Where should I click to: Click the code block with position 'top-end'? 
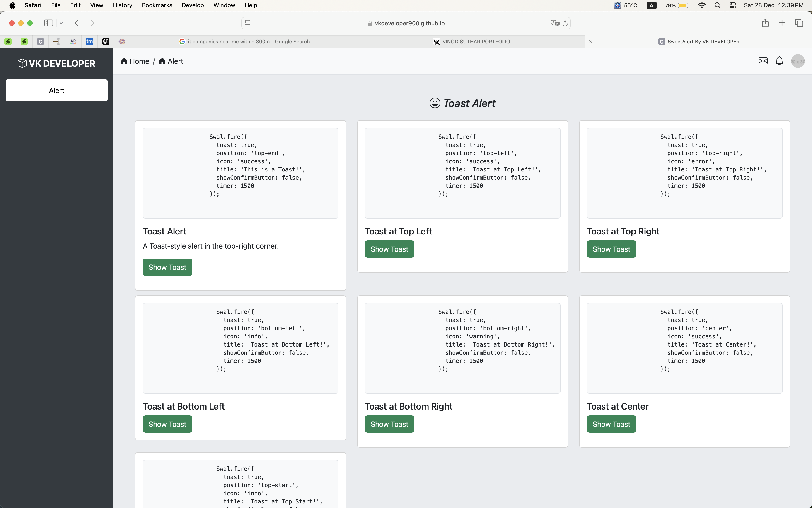(240, 173)
